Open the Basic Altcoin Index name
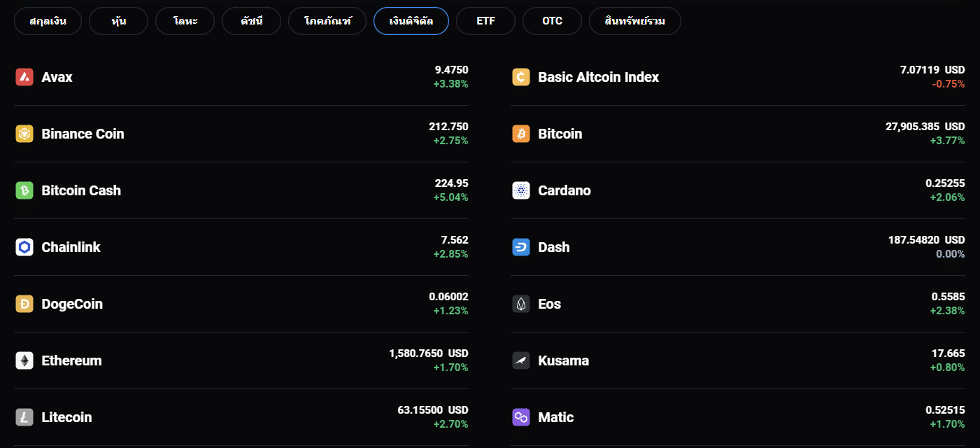 598,77
